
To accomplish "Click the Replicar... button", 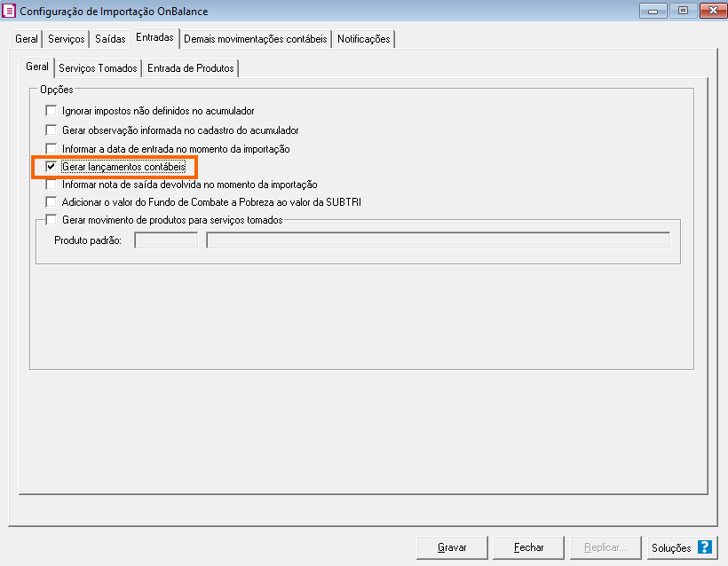I will pyautogui.click(x=605, y=547).
